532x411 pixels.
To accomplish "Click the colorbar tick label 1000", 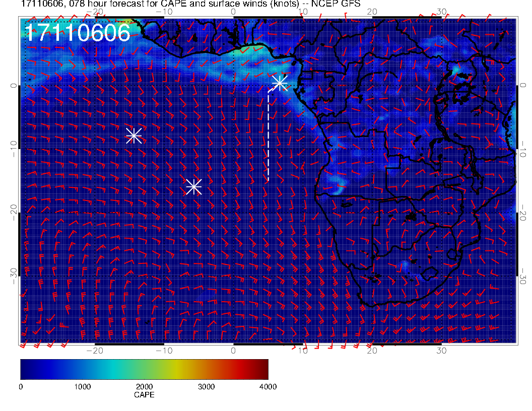I will pyautogui.click(x=83, y=387).
